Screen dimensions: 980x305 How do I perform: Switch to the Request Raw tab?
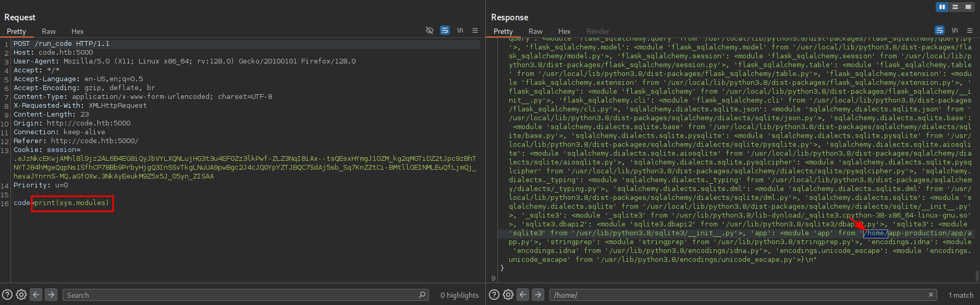[48, 31]
